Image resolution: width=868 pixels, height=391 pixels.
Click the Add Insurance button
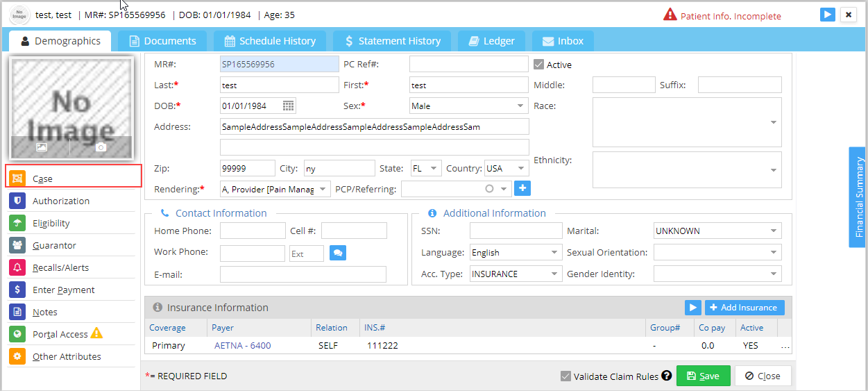pos(744,308)
